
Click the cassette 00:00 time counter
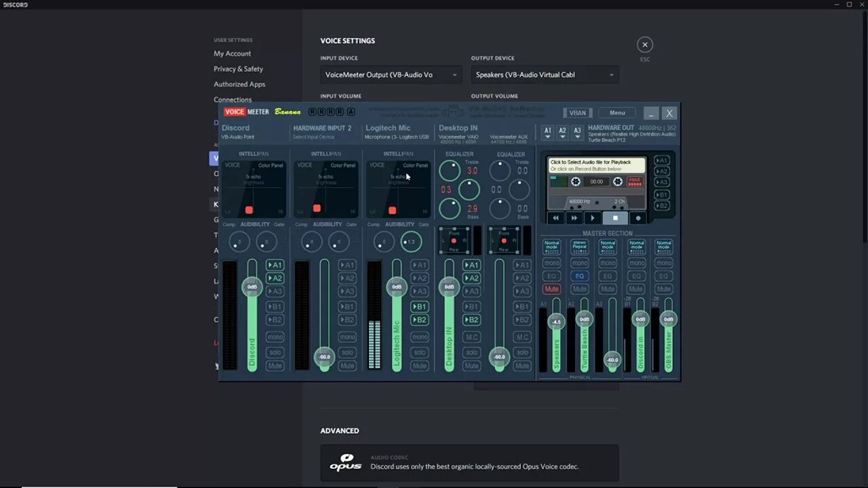[x=597, y=182]
